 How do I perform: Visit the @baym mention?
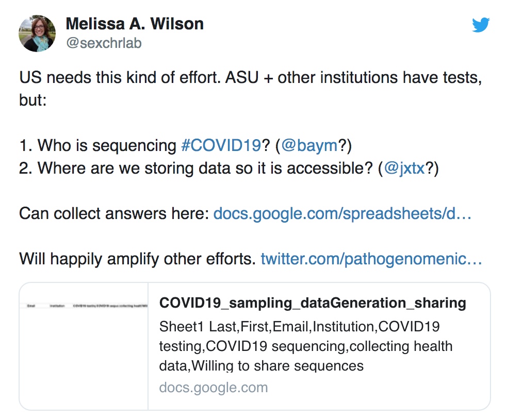pos(309,146)
